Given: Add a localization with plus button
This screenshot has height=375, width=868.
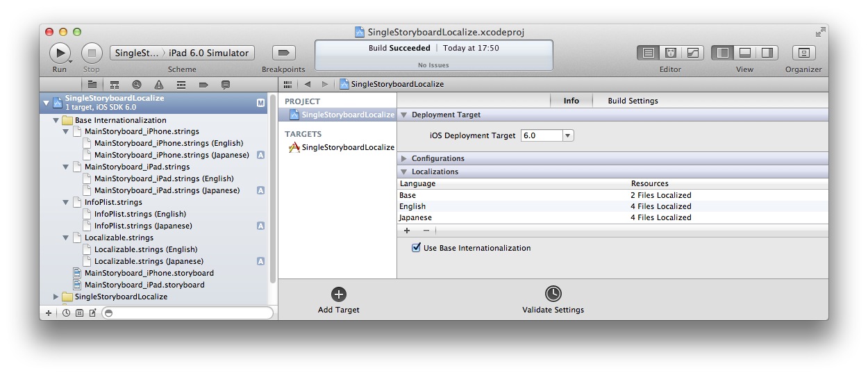Looking at the screenshot, I should 407,231.
